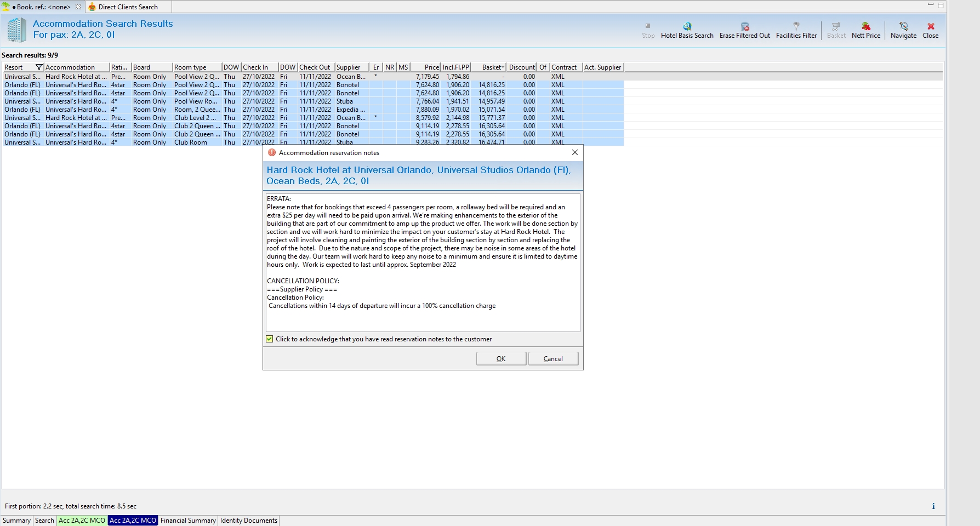The height and width of the screenshot is (526, 980).
Task: Click inside the errata notes text area
Action: (423, 262)
